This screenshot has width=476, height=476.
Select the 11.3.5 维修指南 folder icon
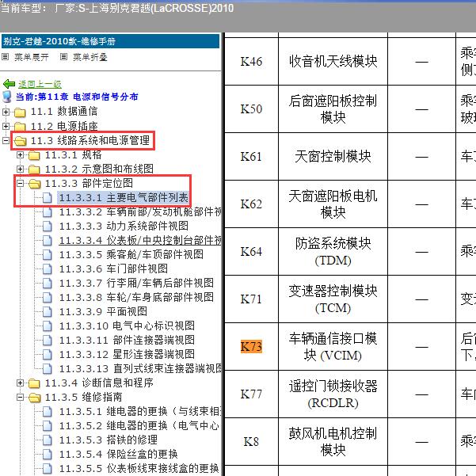tap(34, 398)
